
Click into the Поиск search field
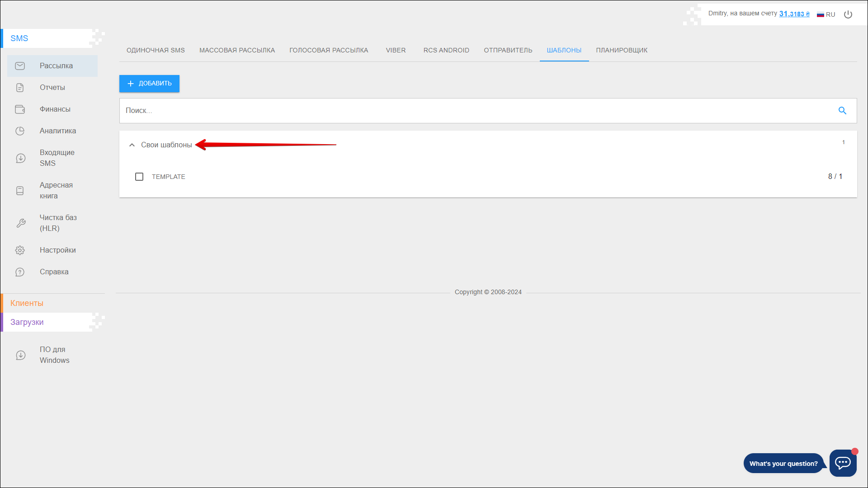click(x=475, y=111)
